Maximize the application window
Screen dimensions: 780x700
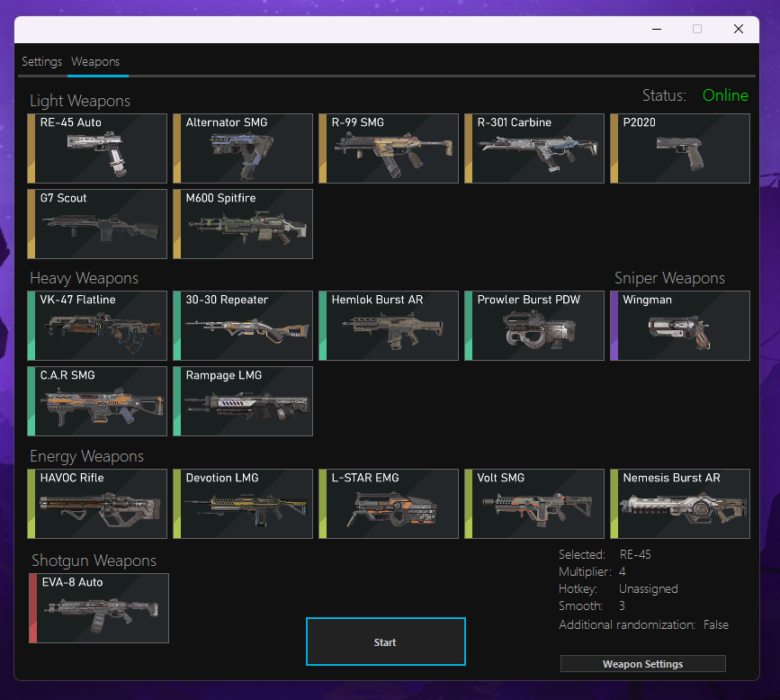tap(696, 29)
